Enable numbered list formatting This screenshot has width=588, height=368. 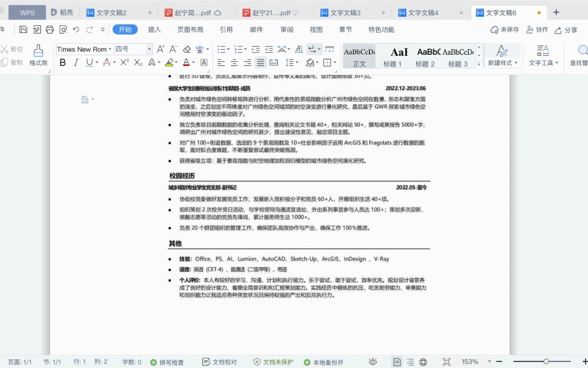(239, 49)
